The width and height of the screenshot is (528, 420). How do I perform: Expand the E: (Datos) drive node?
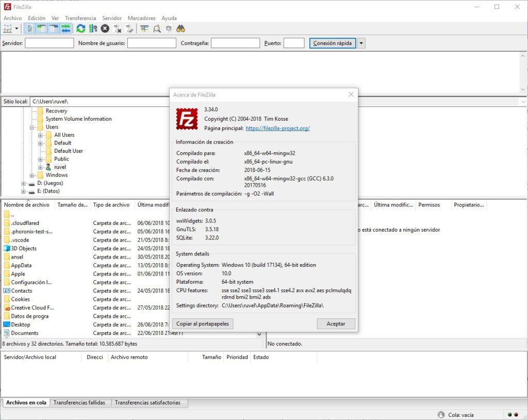[23, 192]
